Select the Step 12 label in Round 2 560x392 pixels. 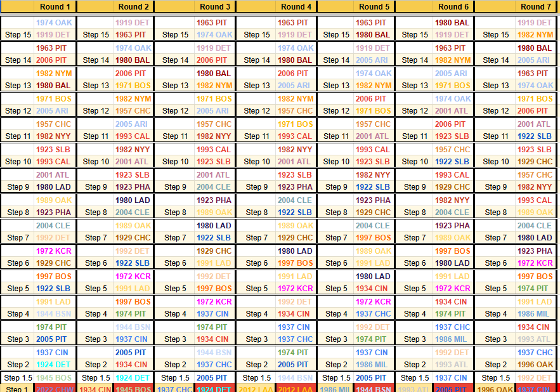(x=96, y=111)
